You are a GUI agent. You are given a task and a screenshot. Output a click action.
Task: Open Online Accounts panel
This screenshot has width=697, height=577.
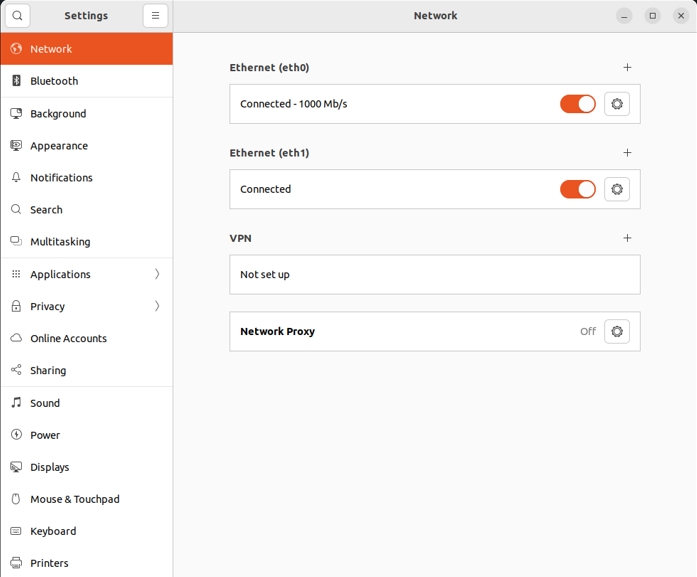coord(87,338)
